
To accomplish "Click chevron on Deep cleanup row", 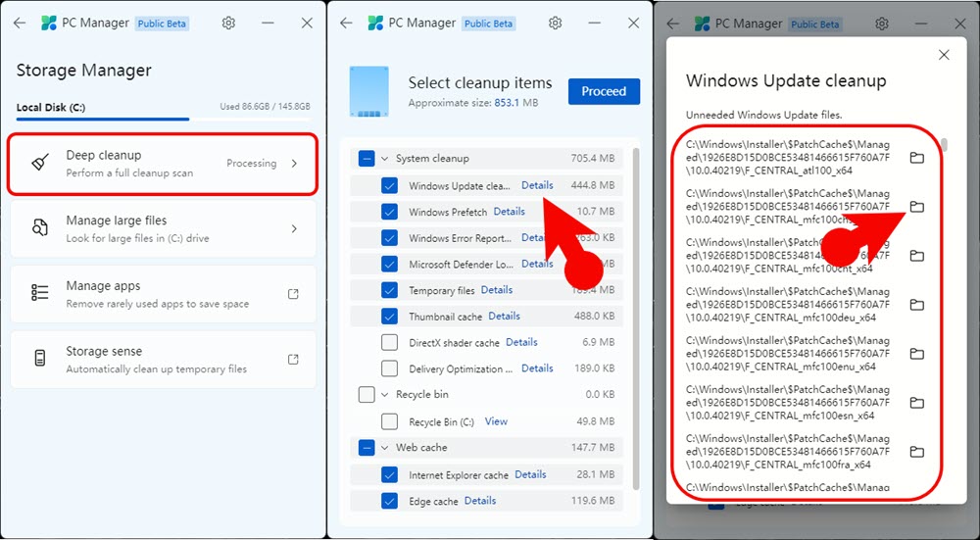I will tap(294, 163).
